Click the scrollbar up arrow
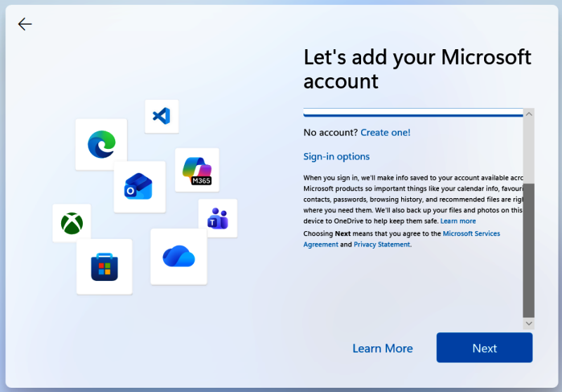Viewport: 562px width, 392px height. coord(529,114)
